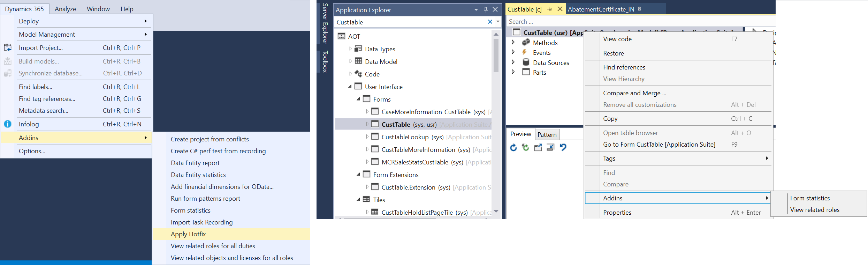This screenshot has height=266, width=868.
Task: Click the CustTableHoldListPageTile tile icon
Action: point(375,212)
